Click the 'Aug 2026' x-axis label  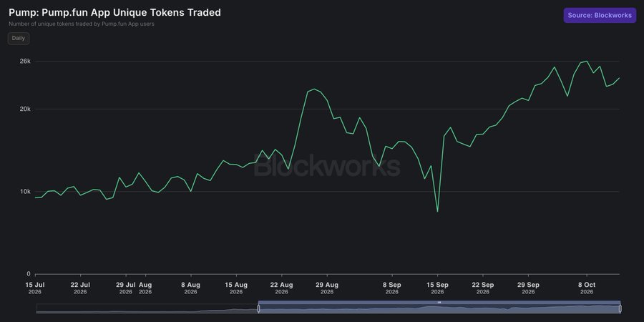pyautogui.click(x=145, y=288)
